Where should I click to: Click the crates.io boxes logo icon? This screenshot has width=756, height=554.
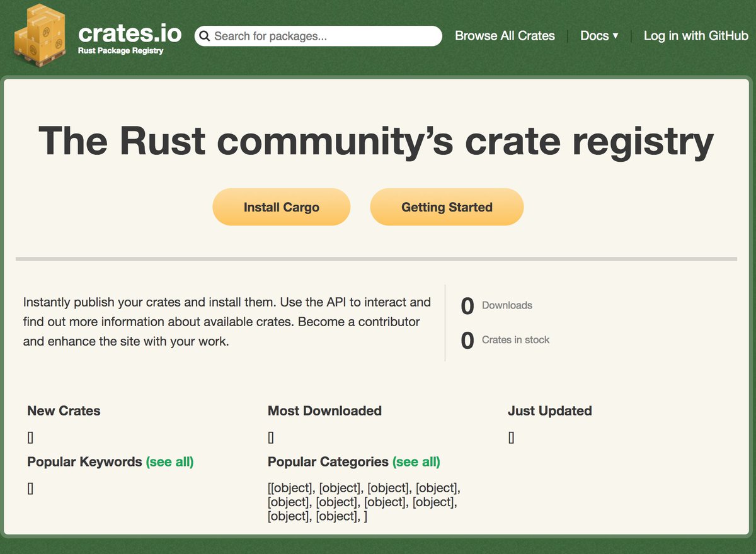42,35
